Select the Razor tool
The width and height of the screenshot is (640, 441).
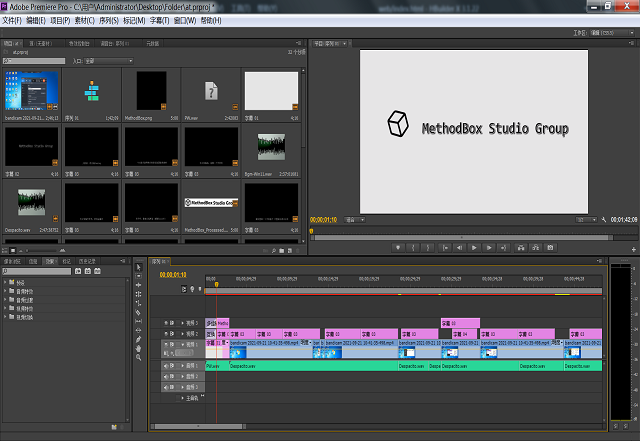point(138,312)
